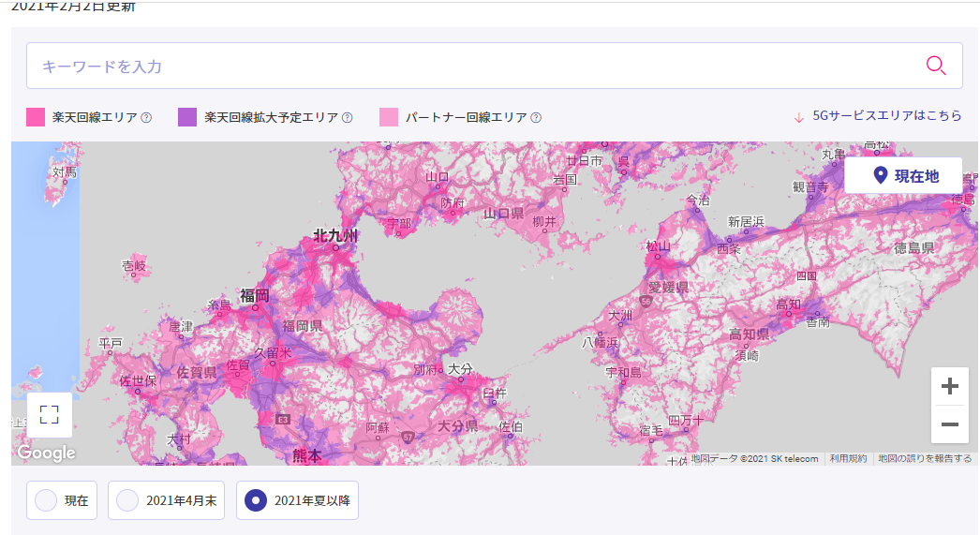
Task: Click the 阿蘇 label on map
Action: pos(378,427)
